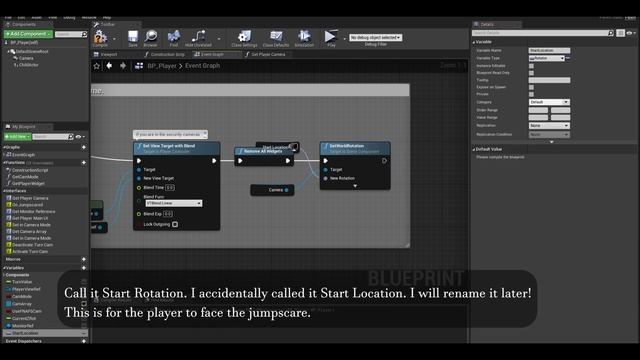Toggle Expose on Spawn checkbox
The width and height of the screenshot is (640, 360).
531,87
